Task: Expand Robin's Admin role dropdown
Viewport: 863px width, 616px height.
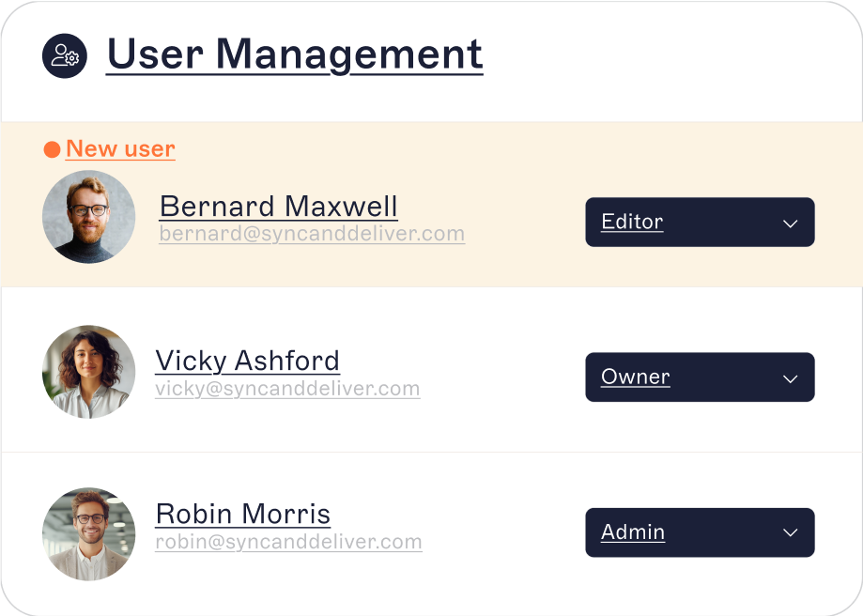Action: (x=699, y=532)
